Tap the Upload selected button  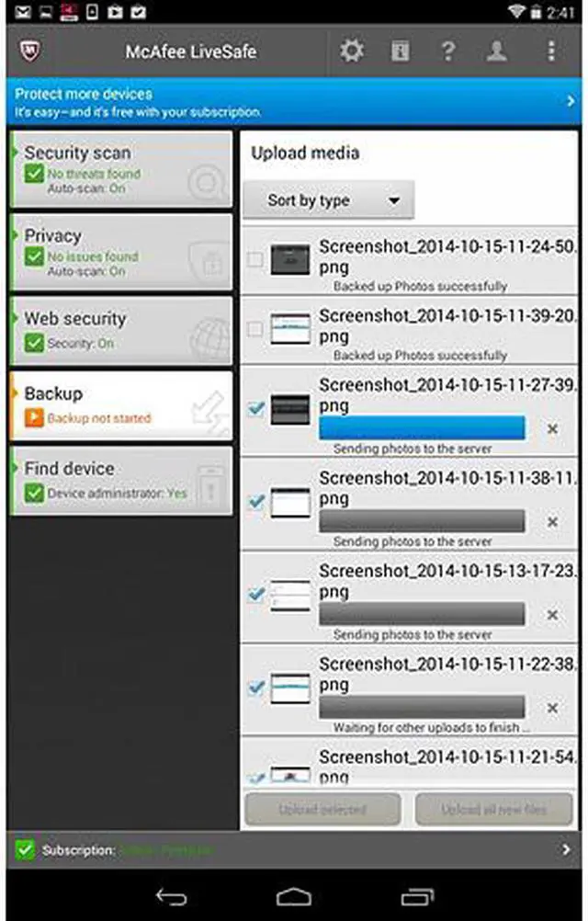click(x=322, y=810)
